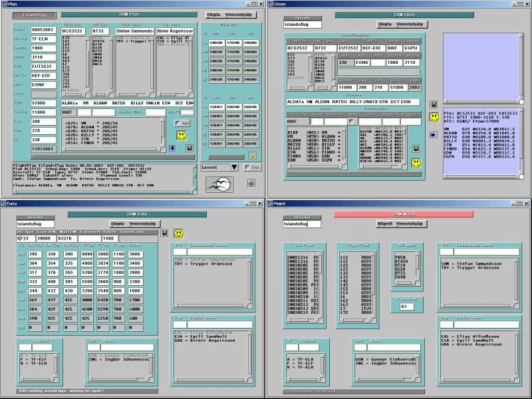
Task: Select AT42X in the Plan A/C type list
Action: [98, 42]
